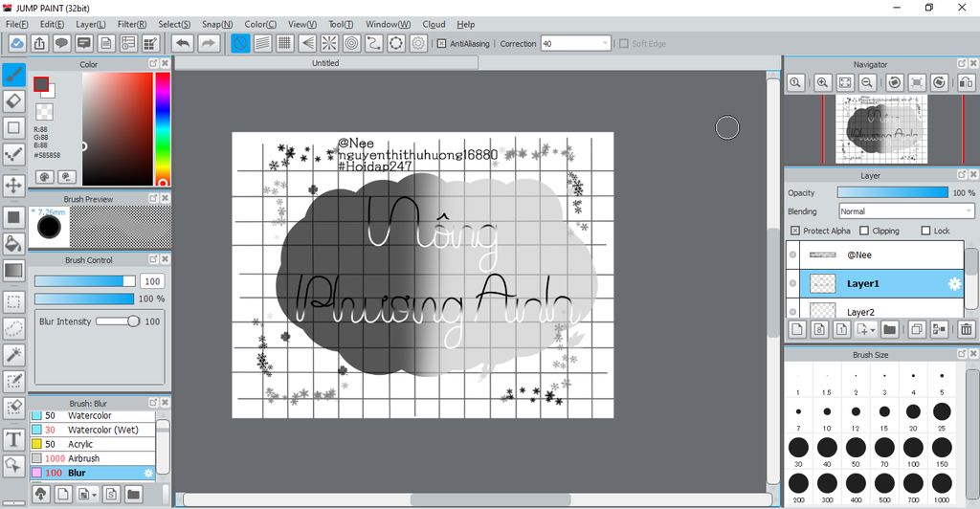Enable radial snap icon
This screenshot has height=509, width=980.
point(329,43)
